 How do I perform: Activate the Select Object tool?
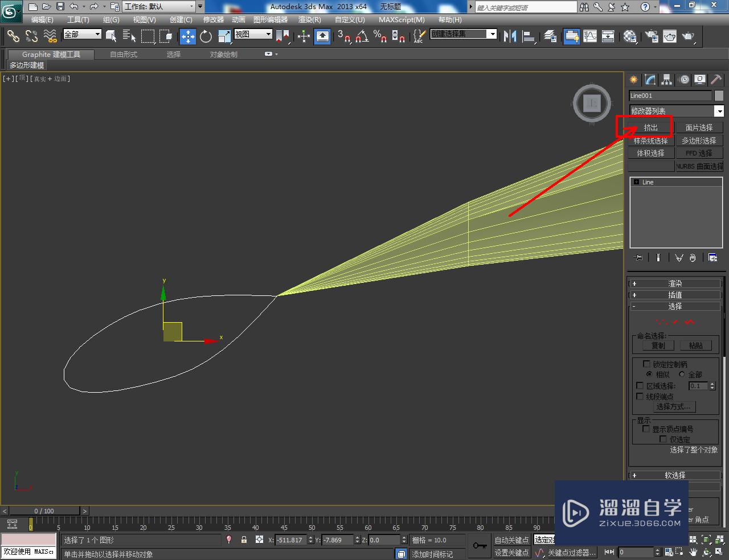[111, 36]
